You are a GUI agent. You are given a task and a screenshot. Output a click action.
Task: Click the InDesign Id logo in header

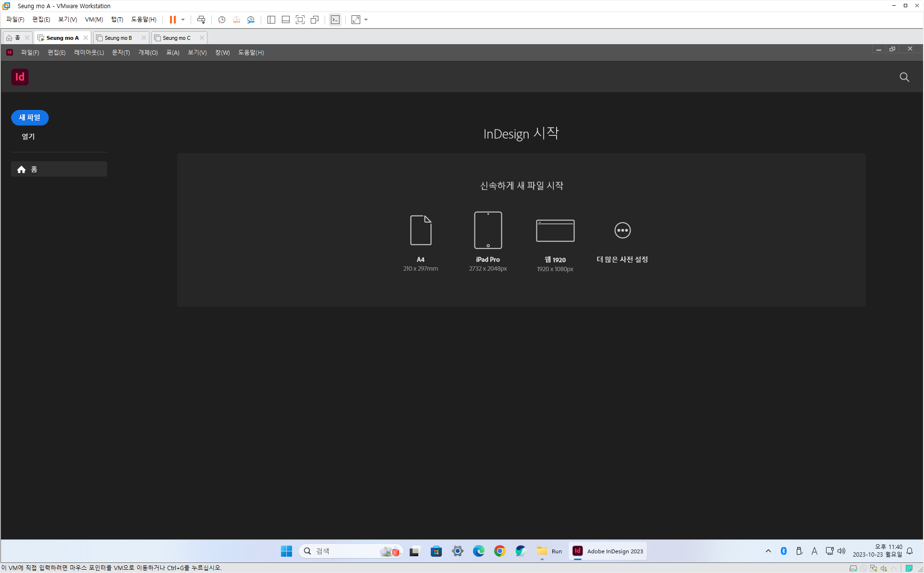[20, 77]
